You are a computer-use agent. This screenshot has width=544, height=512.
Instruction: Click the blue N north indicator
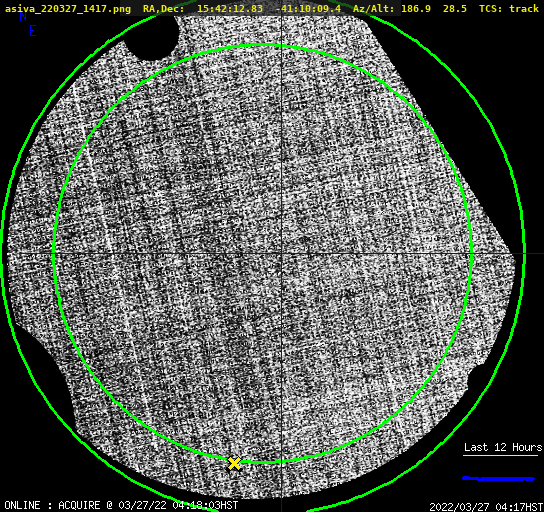click(23, 16)
